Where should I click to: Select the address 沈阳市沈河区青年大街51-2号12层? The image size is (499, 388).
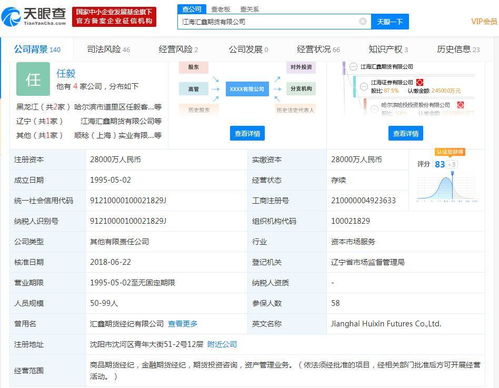tap(146, 344)
